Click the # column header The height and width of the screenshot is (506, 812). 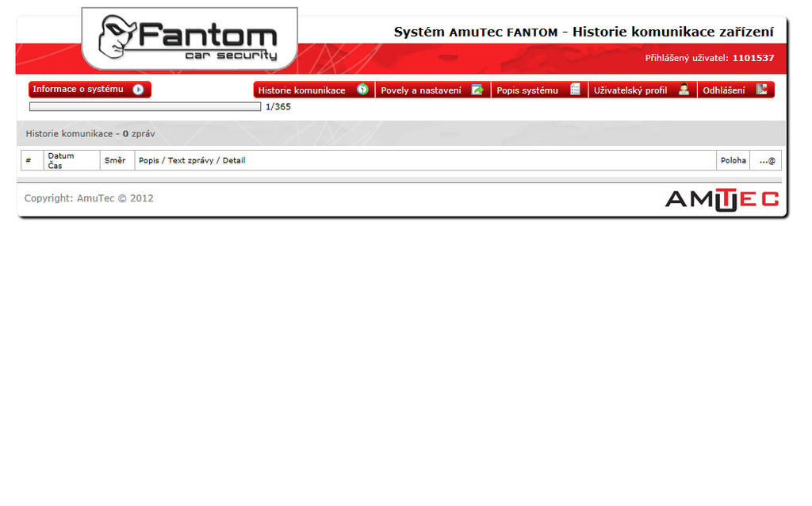pos(32,160)
